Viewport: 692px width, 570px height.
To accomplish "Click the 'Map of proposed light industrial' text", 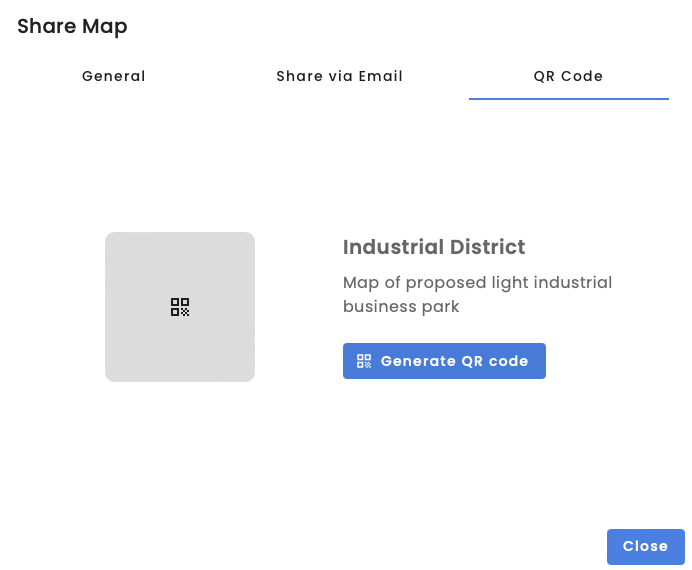I will point(477,283).
